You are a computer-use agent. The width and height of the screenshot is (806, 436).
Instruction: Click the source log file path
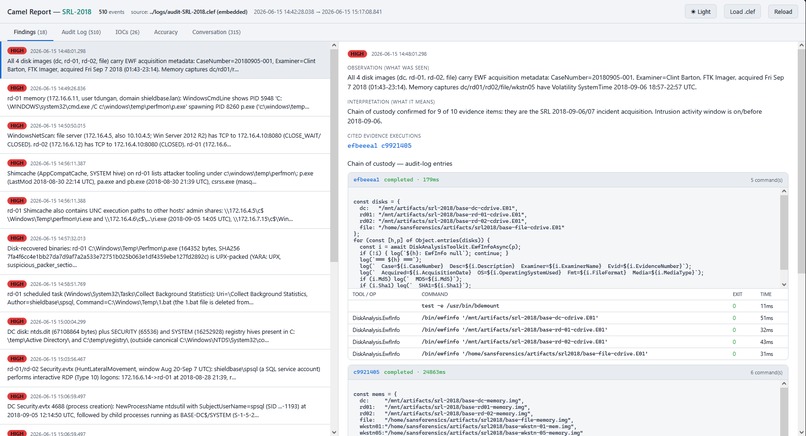(x=198, y=12)
